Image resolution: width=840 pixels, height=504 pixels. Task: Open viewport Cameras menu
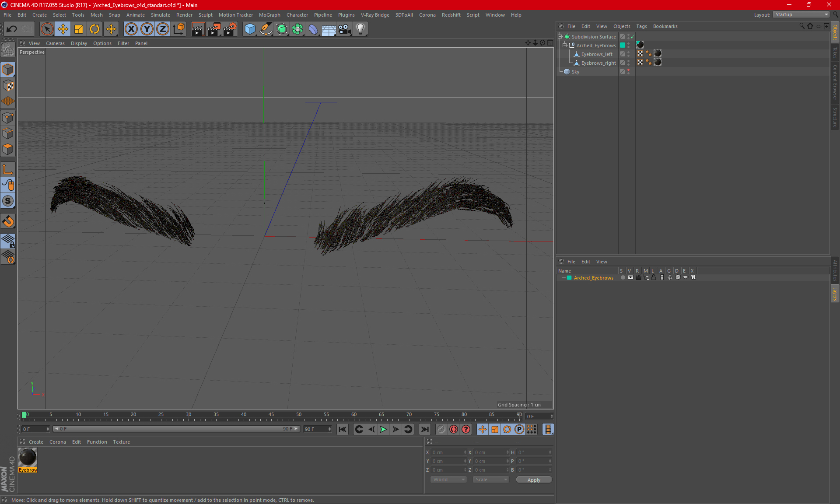[x=55, y=43]
